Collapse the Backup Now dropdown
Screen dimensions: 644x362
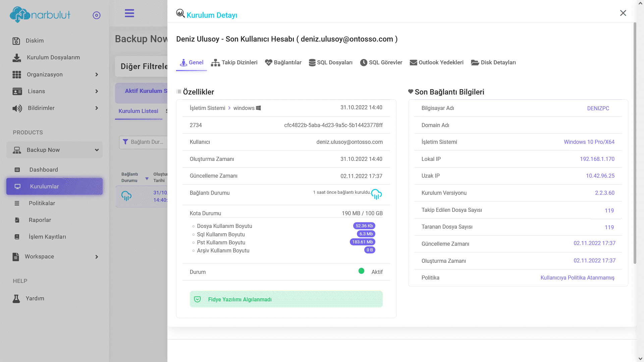pyautogui.click(x=97, y=150)
